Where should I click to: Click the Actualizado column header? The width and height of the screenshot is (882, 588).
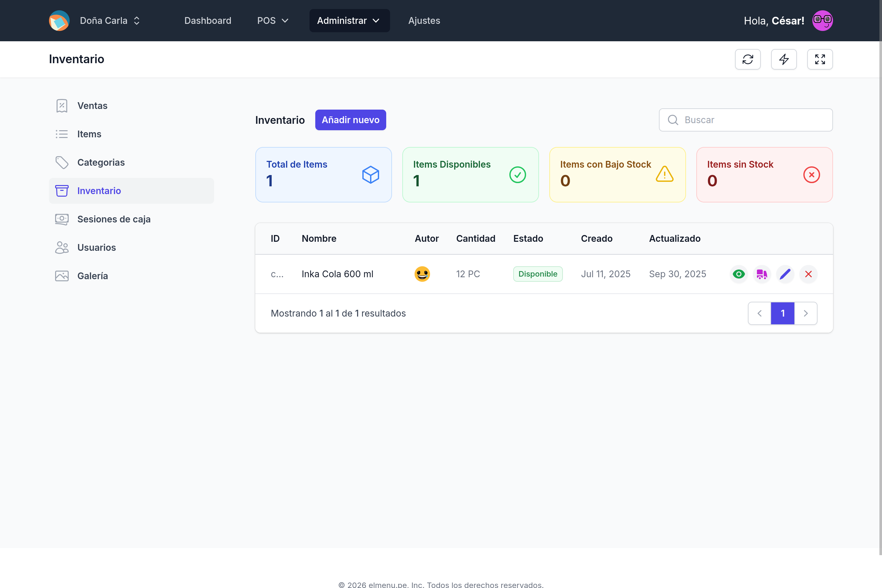[x=675, y=239]
